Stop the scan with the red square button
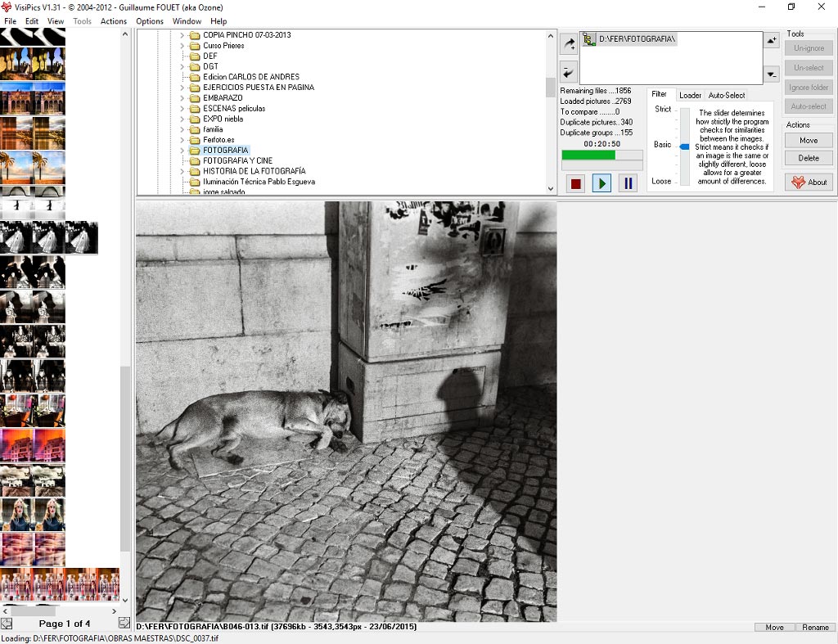This screenshot has height=644, width=838. (x=575, y=183)
